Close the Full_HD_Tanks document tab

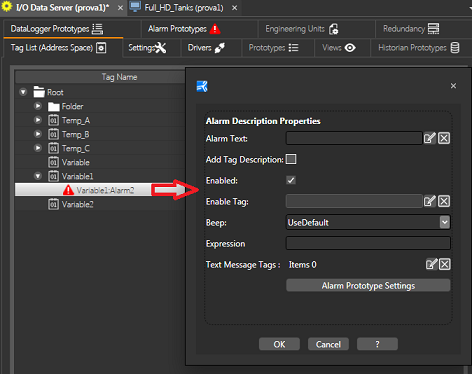235,8
